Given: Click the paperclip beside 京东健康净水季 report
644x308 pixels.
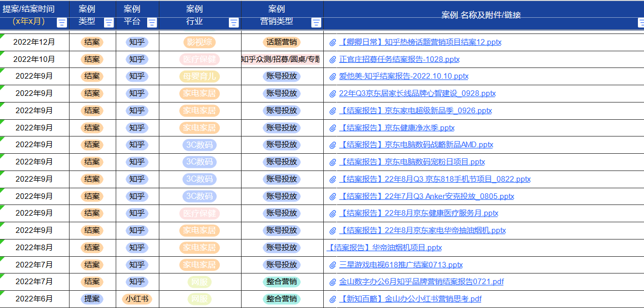Looking at the screenshot, I should pos(332,127).
